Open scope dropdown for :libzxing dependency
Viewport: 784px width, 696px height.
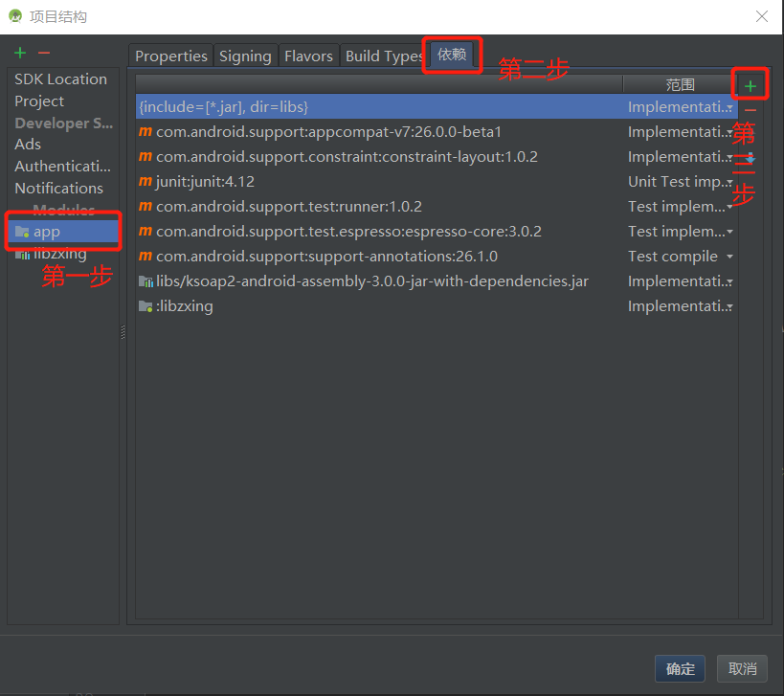tap(729, 306)
